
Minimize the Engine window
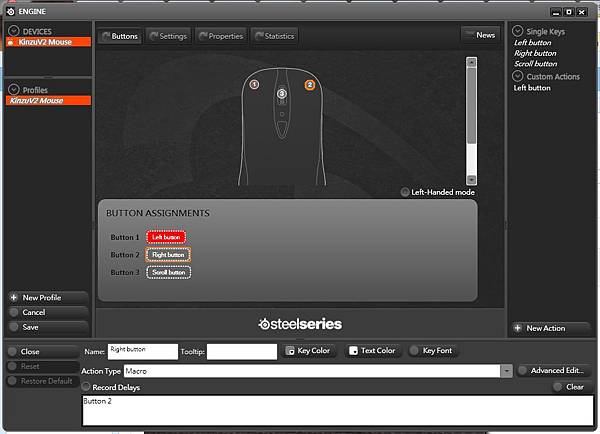coord(556,12)
